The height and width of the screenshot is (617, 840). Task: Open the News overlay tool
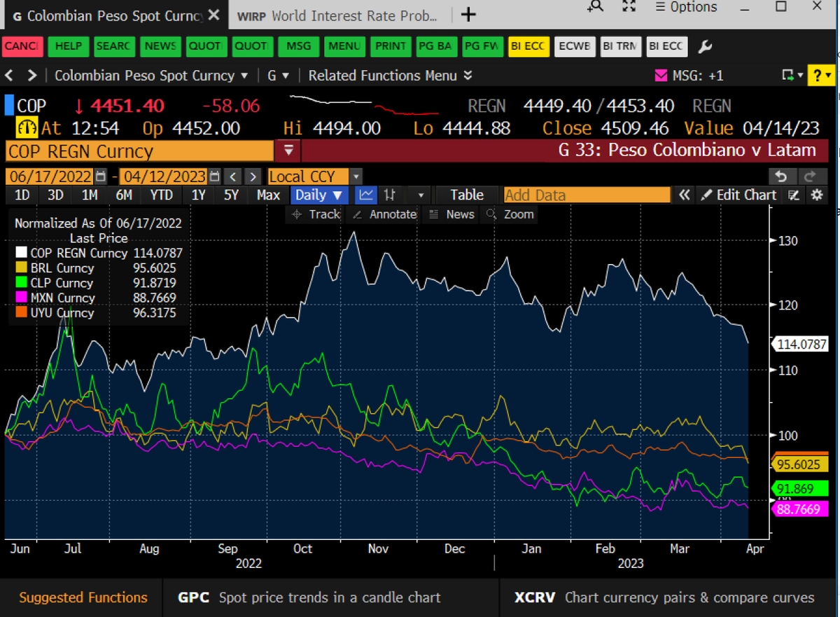pyautogui.click(x=451, y=214)
